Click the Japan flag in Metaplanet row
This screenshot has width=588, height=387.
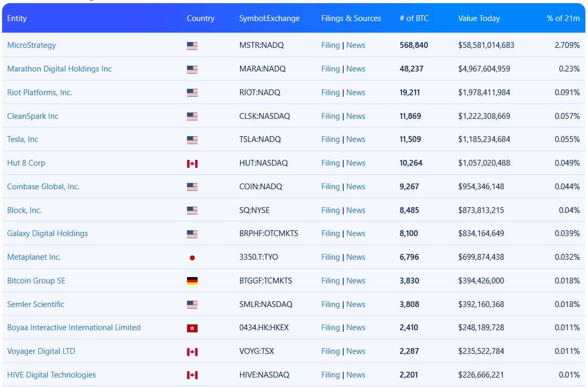192,258
